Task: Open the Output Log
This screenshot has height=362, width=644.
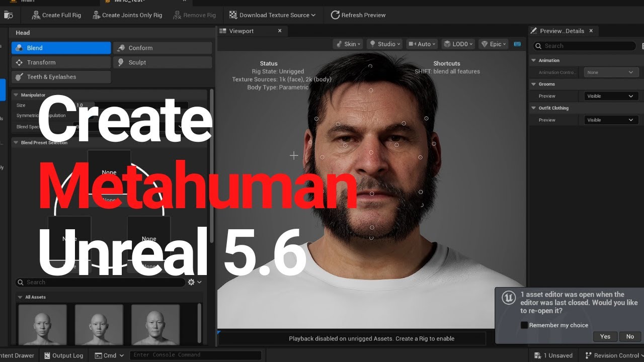Action: (x=63, y=355)
